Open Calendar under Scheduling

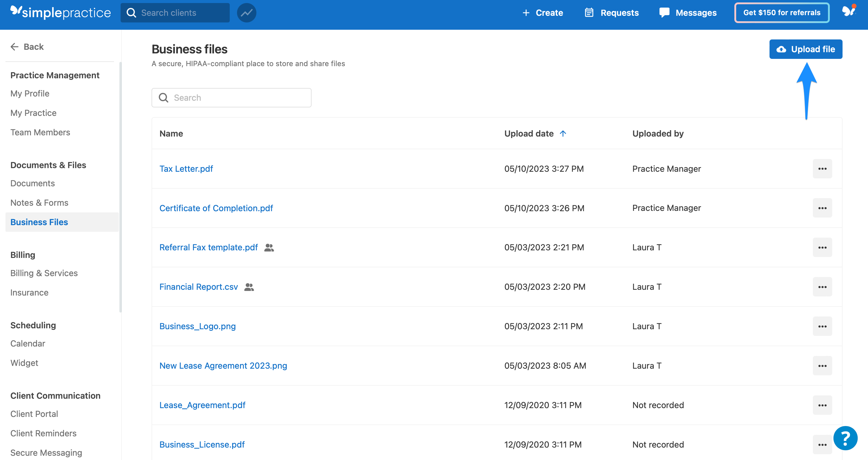pyautogui.click(x=28, y=343)
